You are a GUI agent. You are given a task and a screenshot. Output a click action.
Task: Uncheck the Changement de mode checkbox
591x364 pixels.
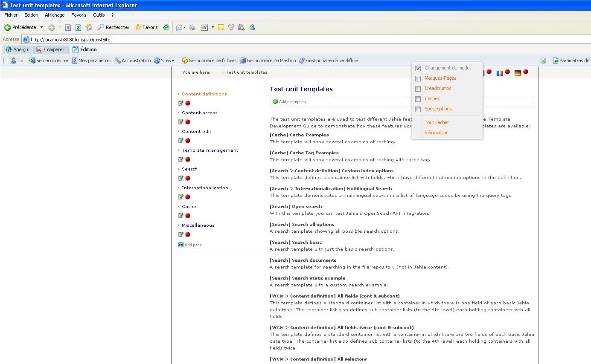click(x=418, y=68)
